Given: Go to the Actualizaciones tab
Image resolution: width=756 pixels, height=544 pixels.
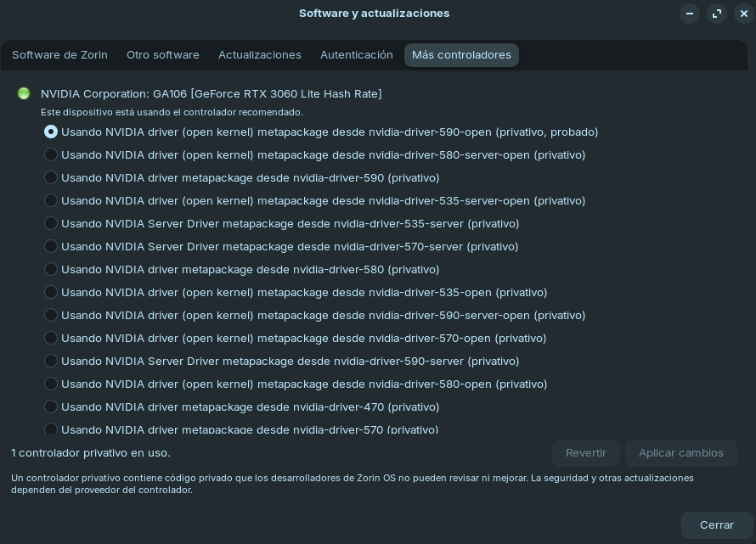Looking at the screenshot, I should (259, 55).
